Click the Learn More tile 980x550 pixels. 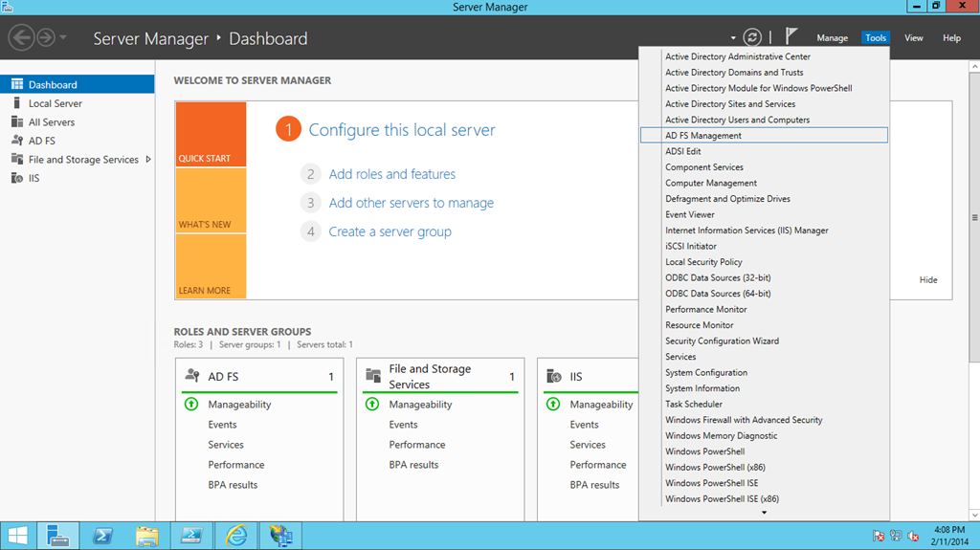click(211, 266)
